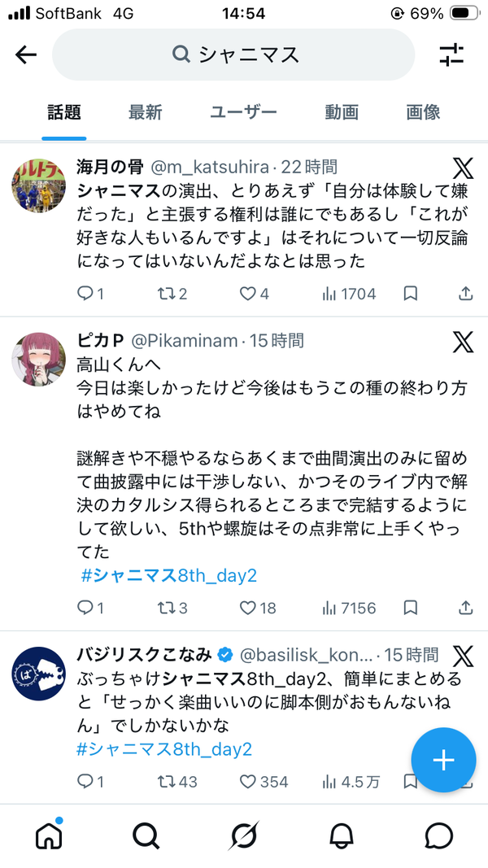The width and height of the screenshot is (488, 868).
Task: Select the 画像 tab
Action: (423, 112)
